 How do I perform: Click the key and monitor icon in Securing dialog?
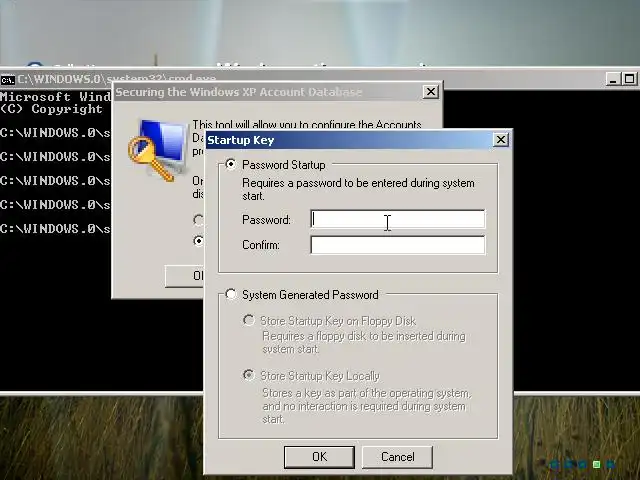point(157,150)
